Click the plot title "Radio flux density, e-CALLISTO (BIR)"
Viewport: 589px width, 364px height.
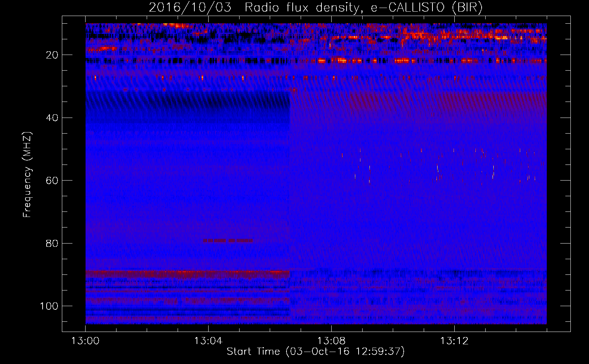point(363,7)
